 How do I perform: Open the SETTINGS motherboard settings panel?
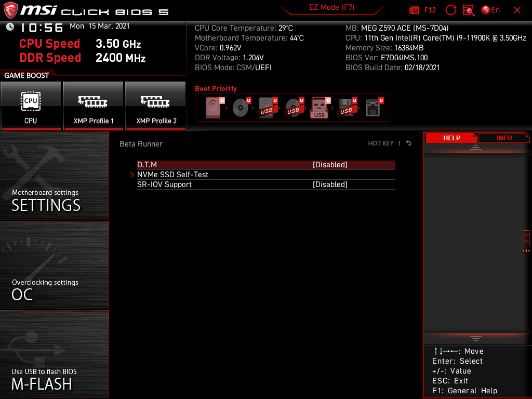point(54,176)
